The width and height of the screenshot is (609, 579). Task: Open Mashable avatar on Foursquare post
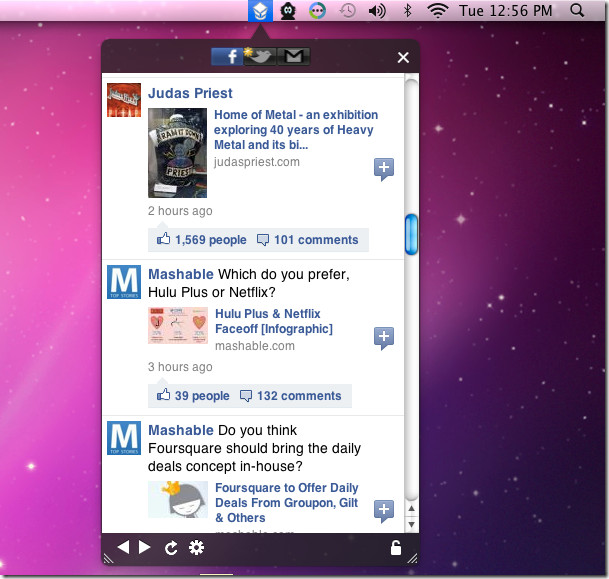[124, 438]
